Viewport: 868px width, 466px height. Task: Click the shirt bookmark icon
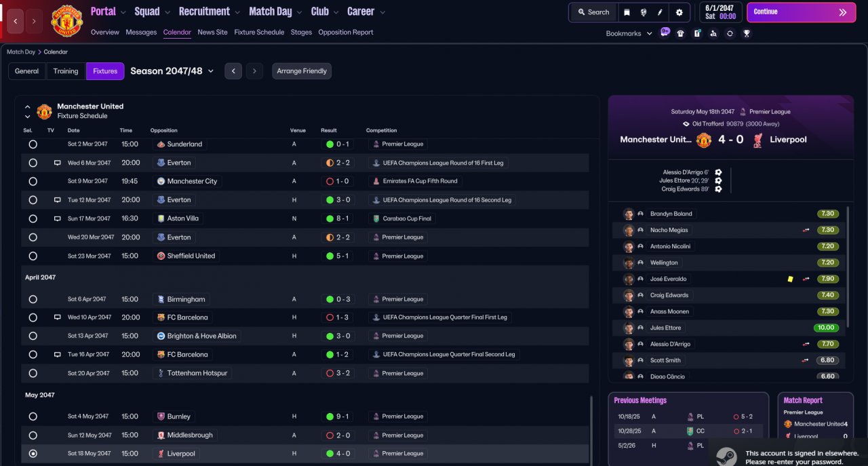pyautogui.click(x=681, y=33)
